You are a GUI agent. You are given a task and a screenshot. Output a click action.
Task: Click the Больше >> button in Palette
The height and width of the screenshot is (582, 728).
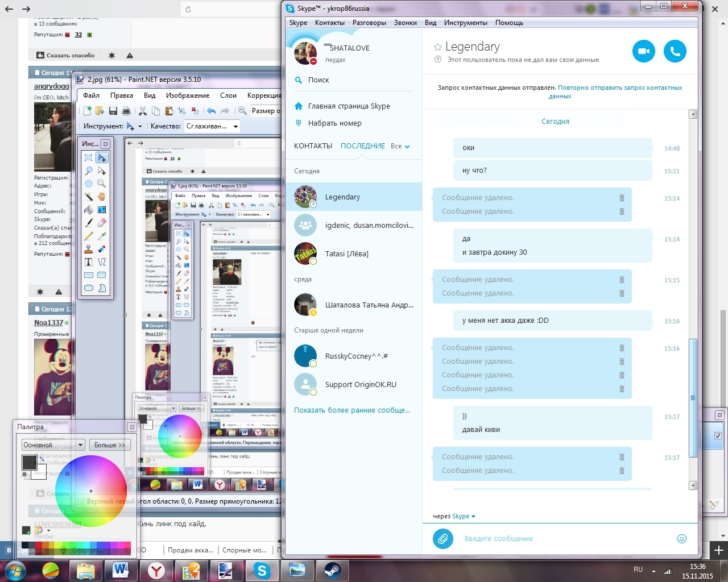pos(110,445)
